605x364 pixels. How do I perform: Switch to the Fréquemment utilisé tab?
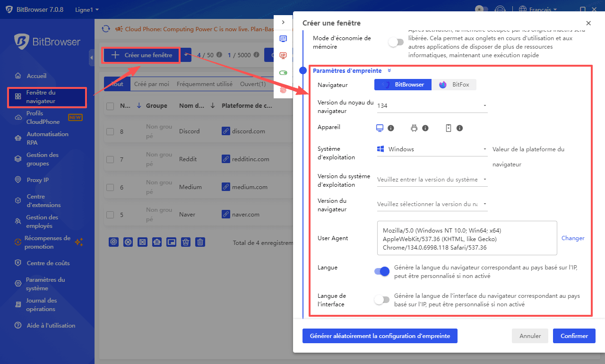[x=204, y=84]
